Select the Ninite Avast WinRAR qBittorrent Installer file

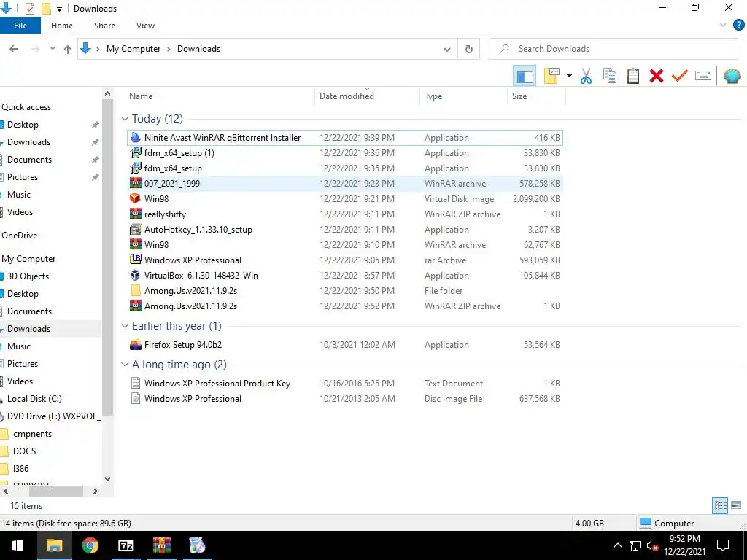345,138
